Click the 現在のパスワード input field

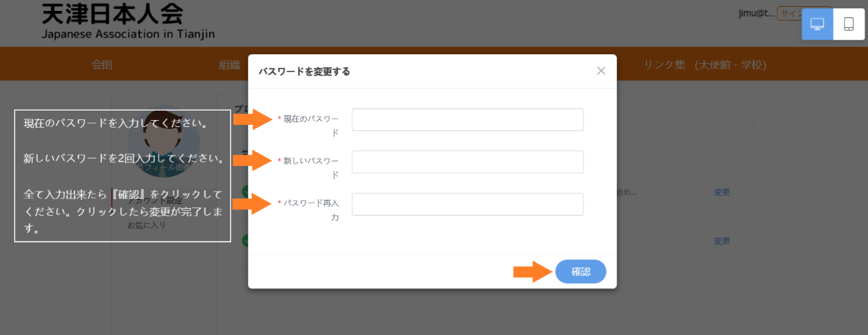[468, 119]
